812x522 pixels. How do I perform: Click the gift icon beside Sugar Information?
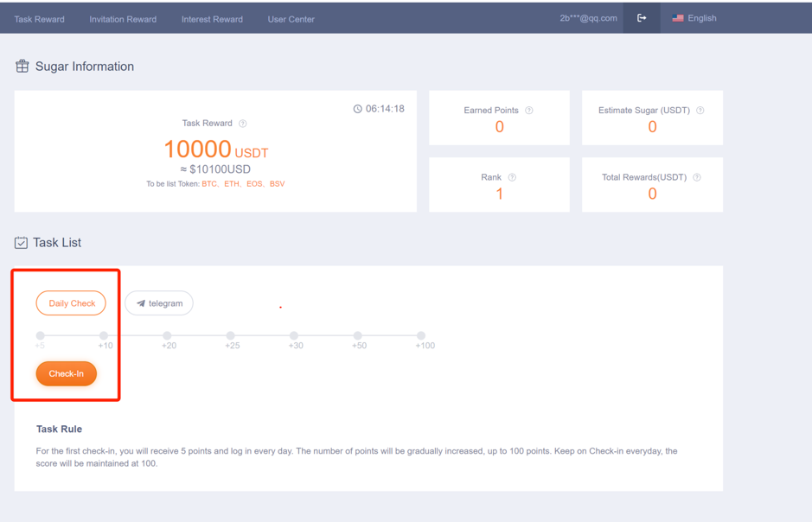click(x=22, y=67)
